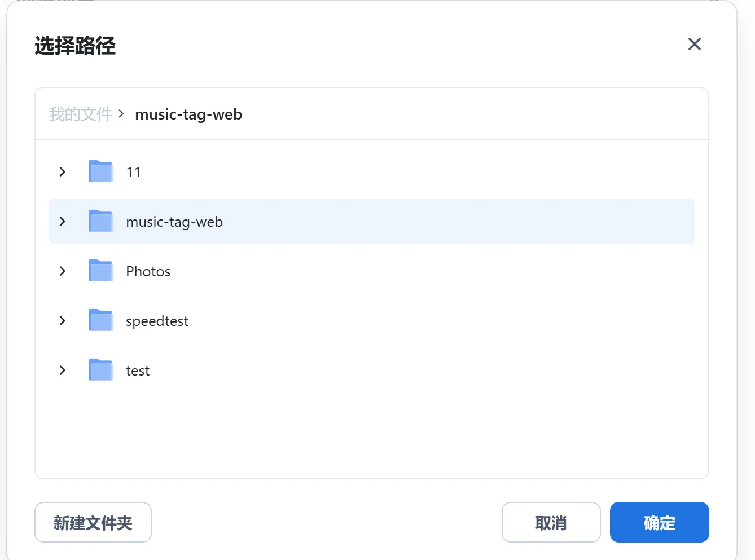The height and width of the screenshot is (560, 755).
Task: Click the speedtest folder icon
Action: (x=101, y=320)
